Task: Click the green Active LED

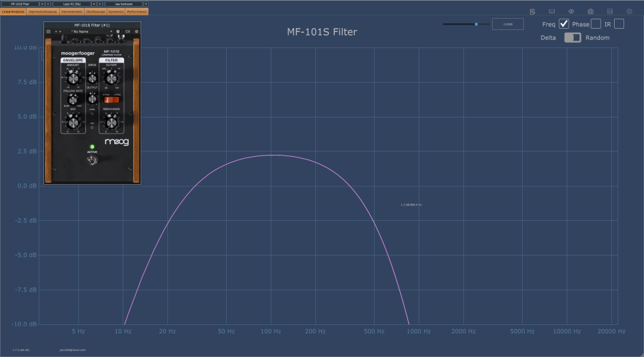Action: pos(93,147)
